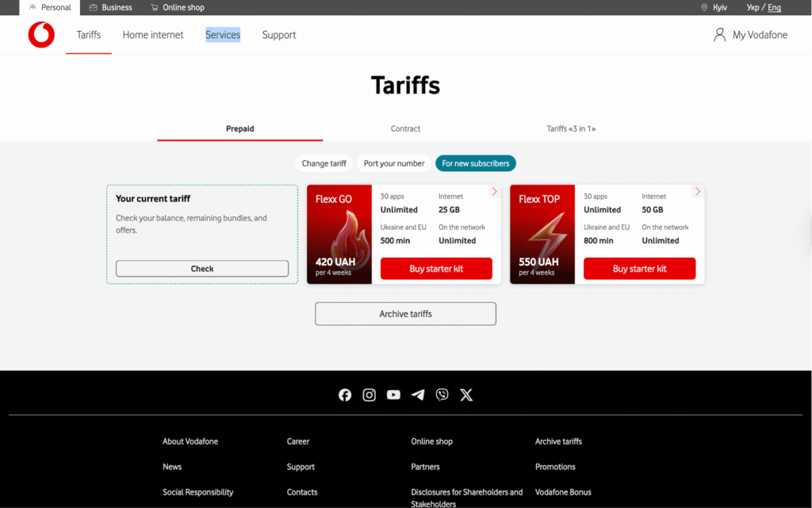
Task: Click the Online shop cart icon
Action: [155, 7]
